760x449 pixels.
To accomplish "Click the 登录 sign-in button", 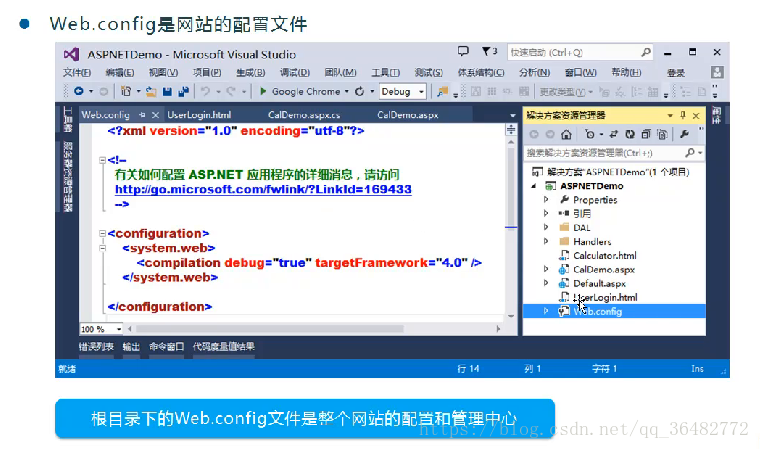I will (676, 73).
